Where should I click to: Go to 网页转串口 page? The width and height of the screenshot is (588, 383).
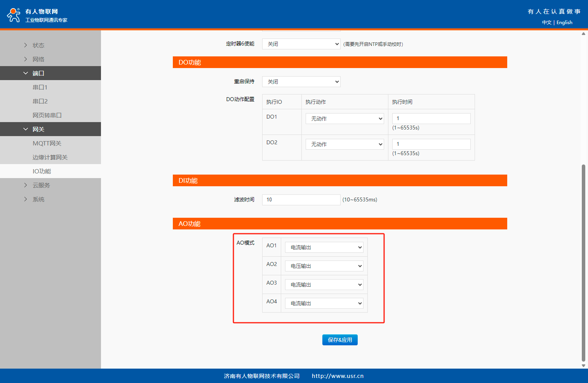click(47, 115)
